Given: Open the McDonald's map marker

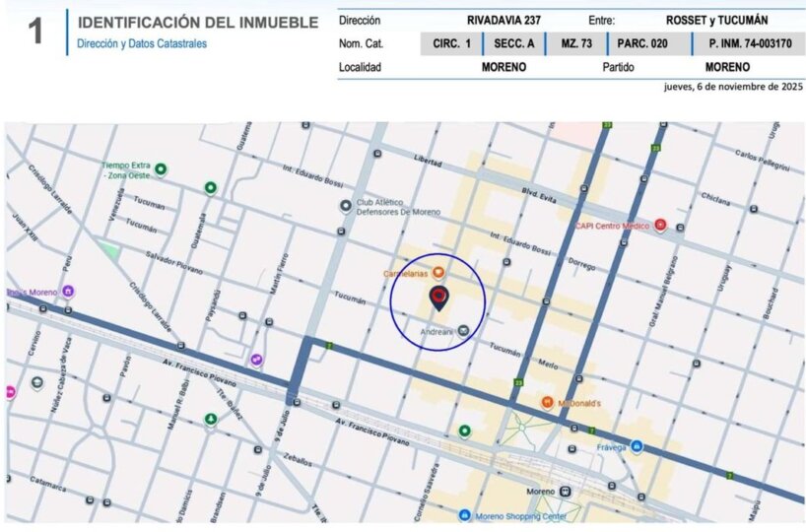Looking at the screenshot, I should click(547, 402).
